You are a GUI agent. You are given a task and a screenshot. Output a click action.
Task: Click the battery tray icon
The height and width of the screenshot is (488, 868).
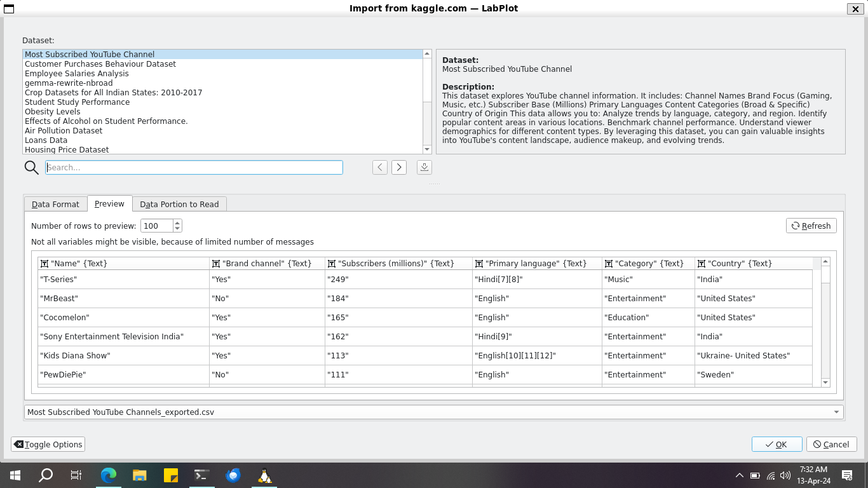click(x=755, y=475)
